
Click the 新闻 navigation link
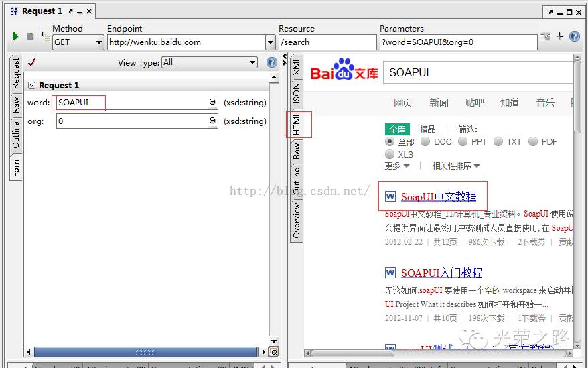pyautogui.click(x=439, y=103)
